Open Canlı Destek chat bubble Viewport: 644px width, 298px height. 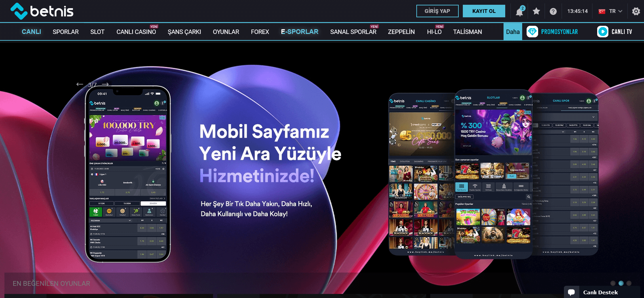[571, 292]
